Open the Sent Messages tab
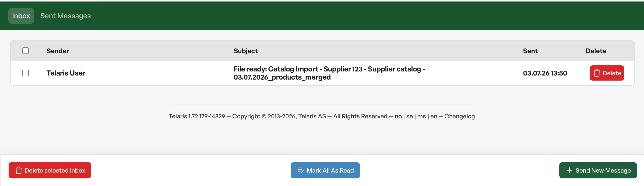 [x=65, y=16]
